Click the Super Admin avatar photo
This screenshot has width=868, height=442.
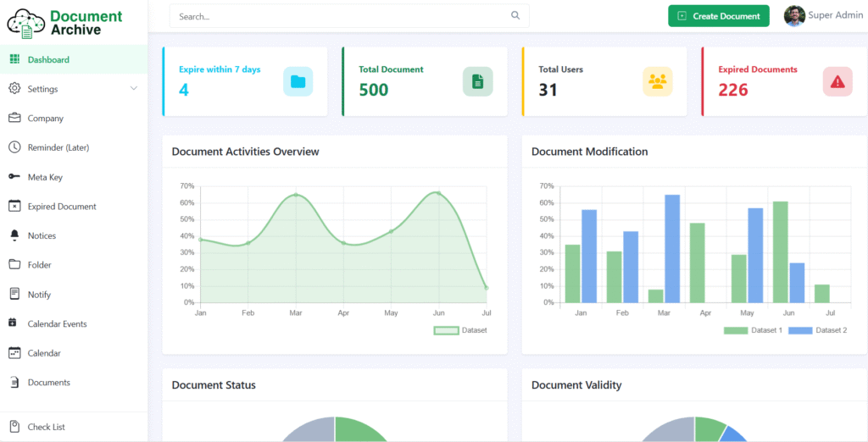click(x=794, y=15)
